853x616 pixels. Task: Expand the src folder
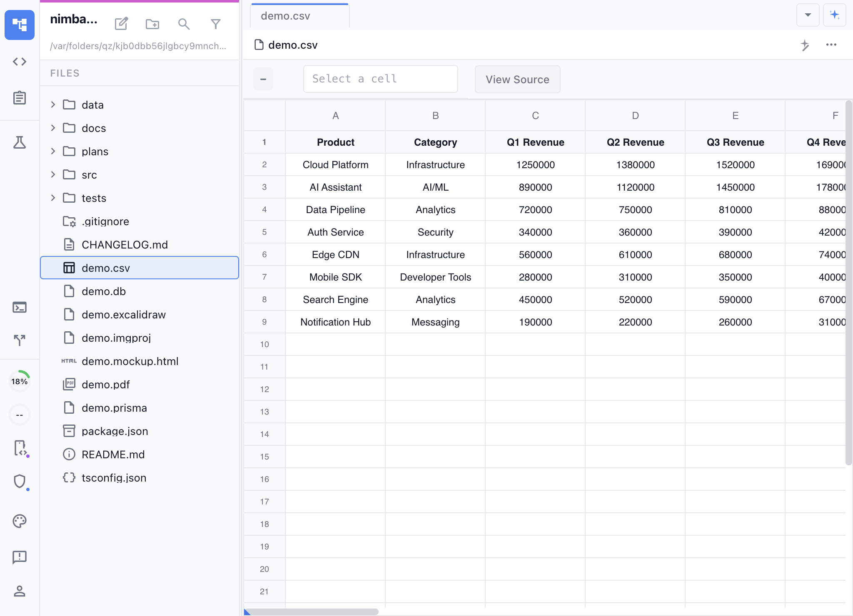(53, 174)
